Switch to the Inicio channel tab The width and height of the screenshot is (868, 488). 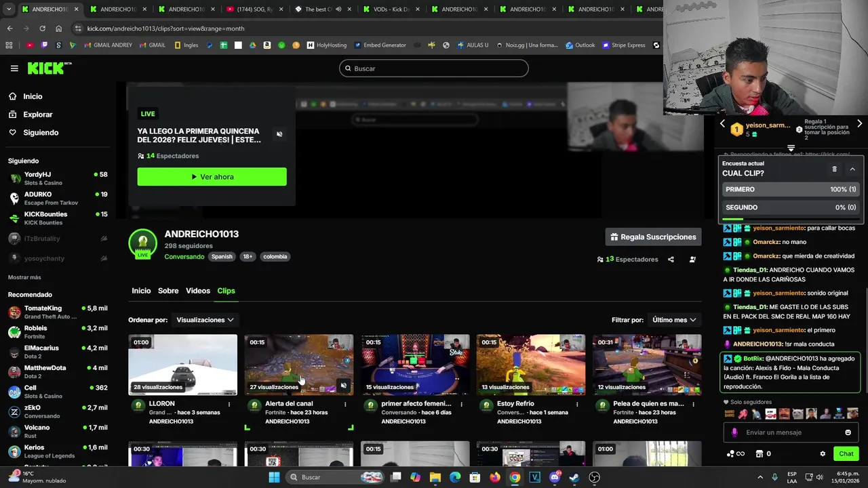141,291
